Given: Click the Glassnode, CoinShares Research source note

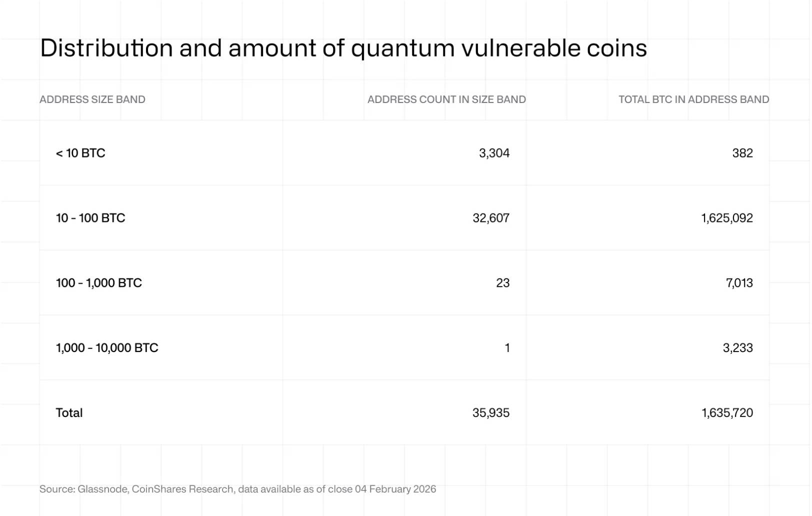Looking at the screenshot, I should (x=237, y=489).
